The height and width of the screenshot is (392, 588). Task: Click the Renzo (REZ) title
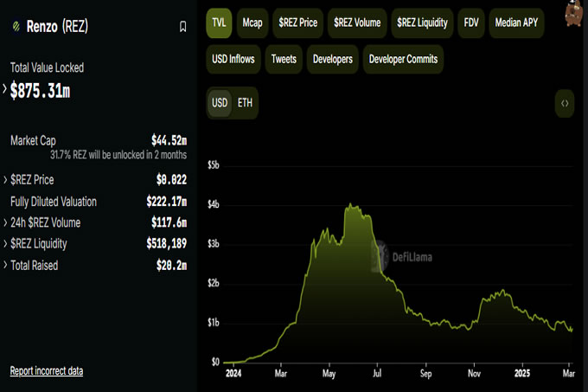point(57,27)
